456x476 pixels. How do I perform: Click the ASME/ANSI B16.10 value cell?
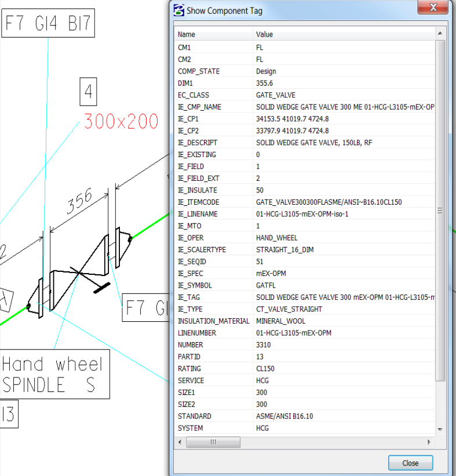coord(284,416)
